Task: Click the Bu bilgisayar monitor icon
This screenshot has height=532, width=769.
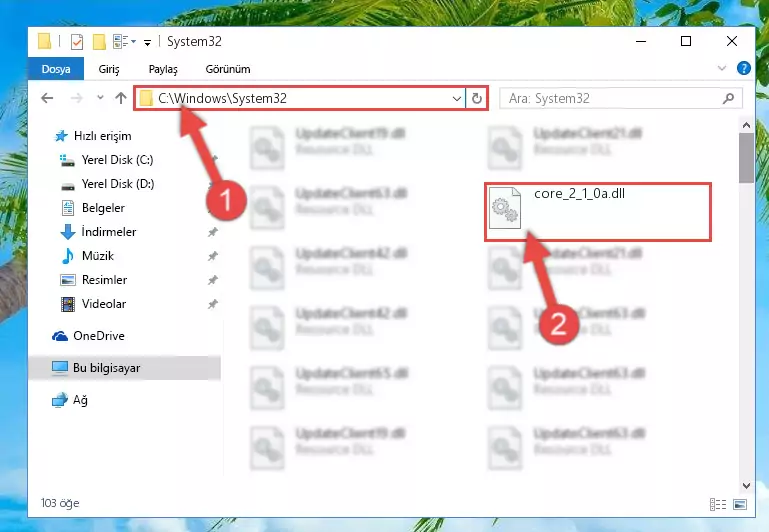Action: pos(60,368)
